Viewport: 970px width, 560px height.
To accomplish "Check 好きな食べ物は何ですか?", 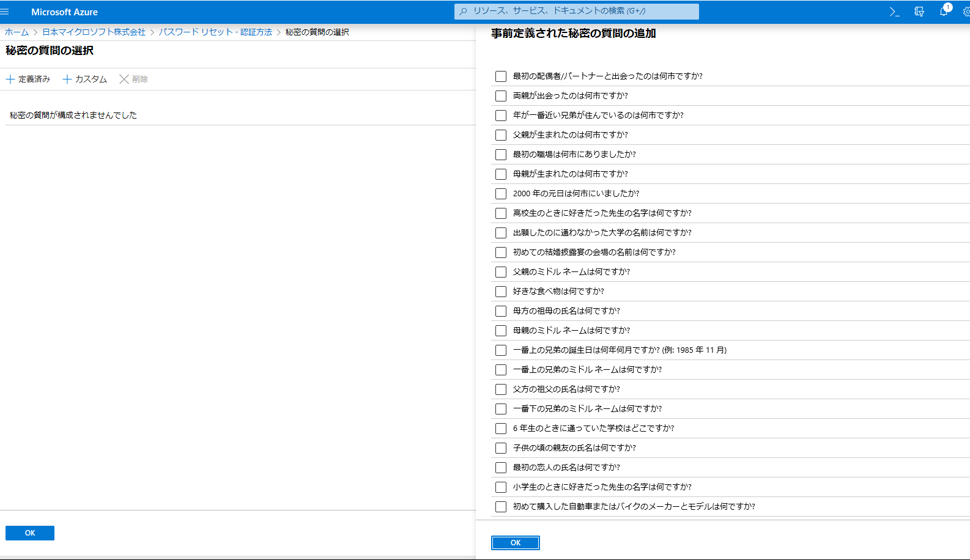I will click(x=501, y=292).
